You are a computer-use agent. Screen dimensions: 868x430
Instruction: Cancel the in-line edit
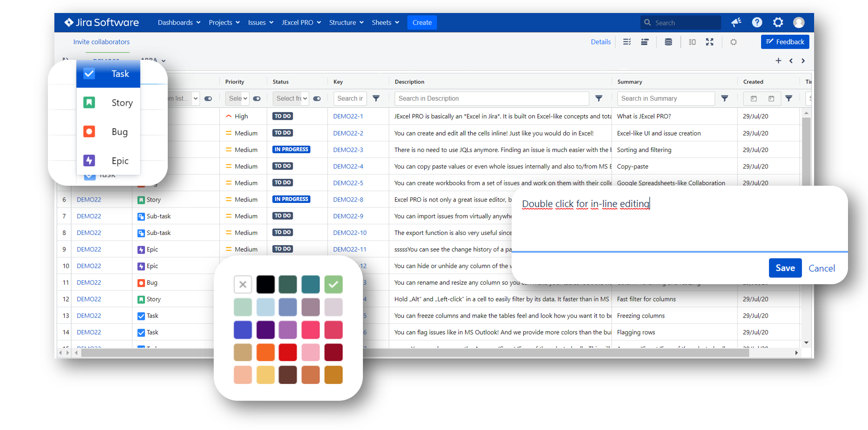822,268
